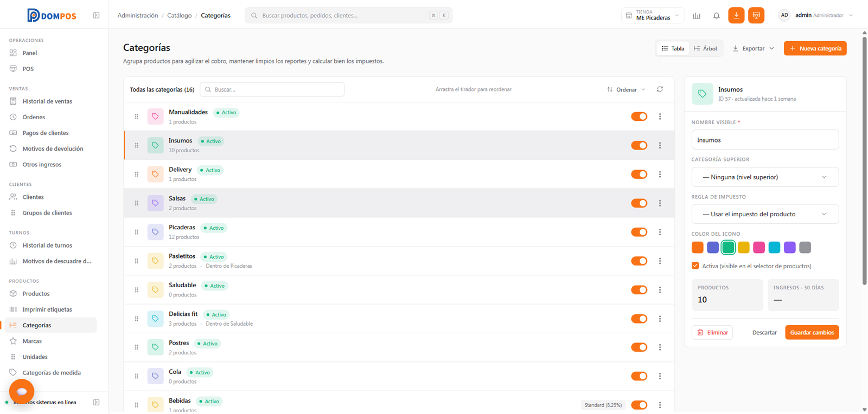Image resolution: width=868 pixels, height=414 pixels.
Task: Refresh the categories list
Action: point(660,89)
